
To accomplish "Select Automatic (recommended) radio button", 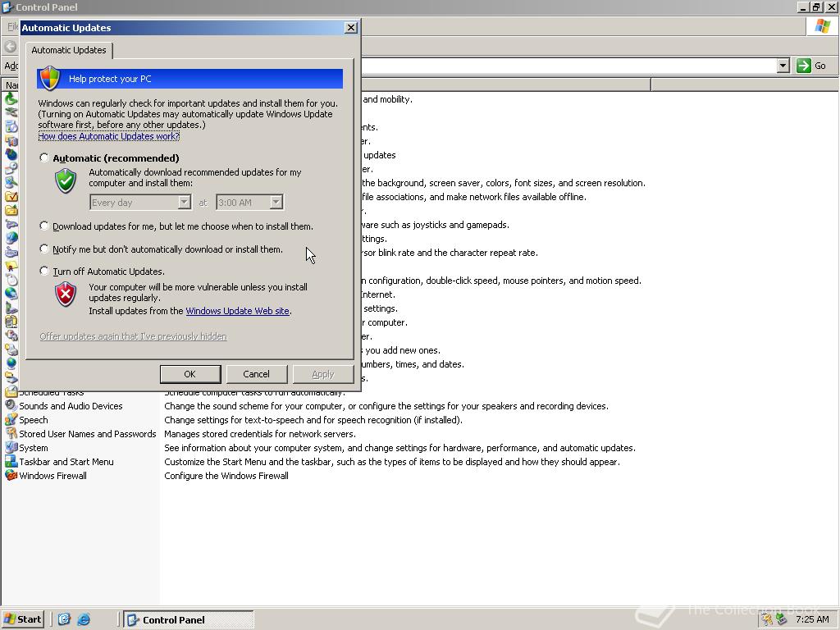I will click(44, 157).
